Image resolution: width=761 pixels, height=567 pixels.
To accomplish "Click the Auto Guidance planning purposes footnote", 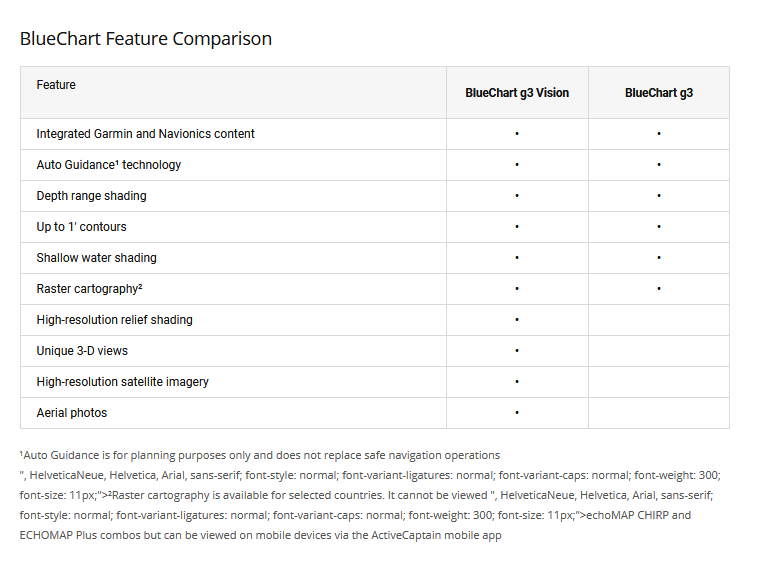I will pyautogui.click(x=259, y=455).
